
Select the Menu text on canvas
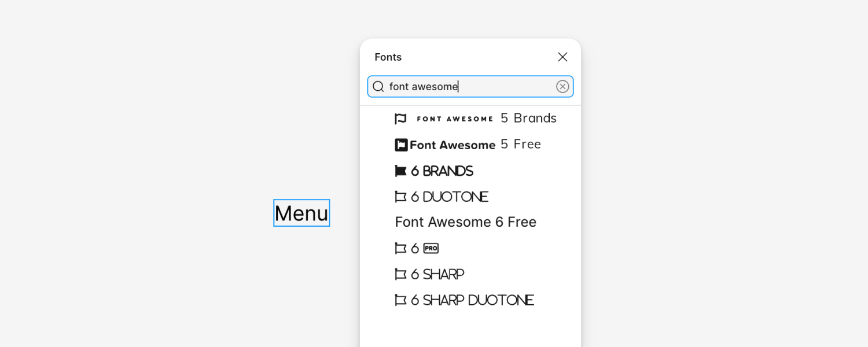tap(301, 213)
